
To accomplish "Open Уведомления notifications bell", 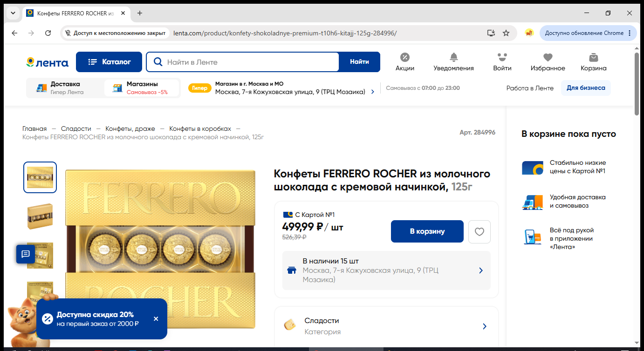I will [x=453, y=62].
